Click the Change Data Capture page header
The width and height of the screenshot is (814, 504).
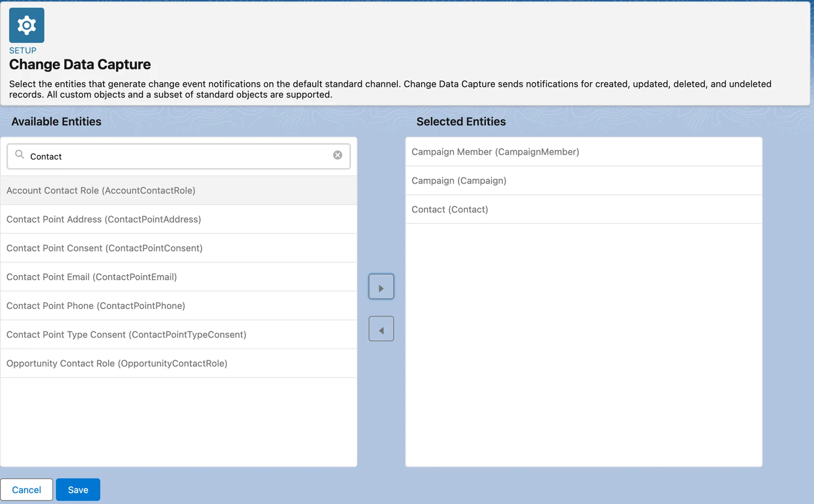(80, 64)
